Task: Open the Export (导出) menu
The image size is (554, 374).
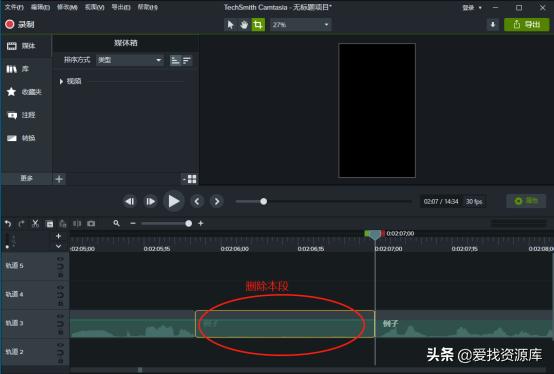Action: pos(121,7)
